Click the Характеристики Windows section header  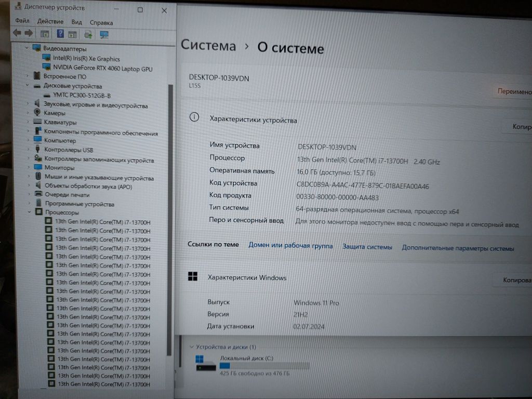click(247, 277)
